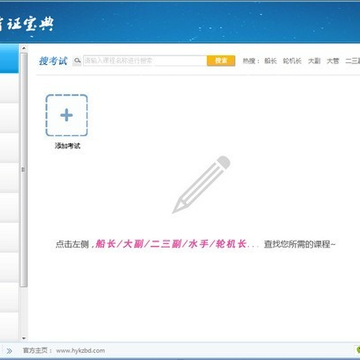Click the scrollbar up arrow in sidebar

(23, 49)
